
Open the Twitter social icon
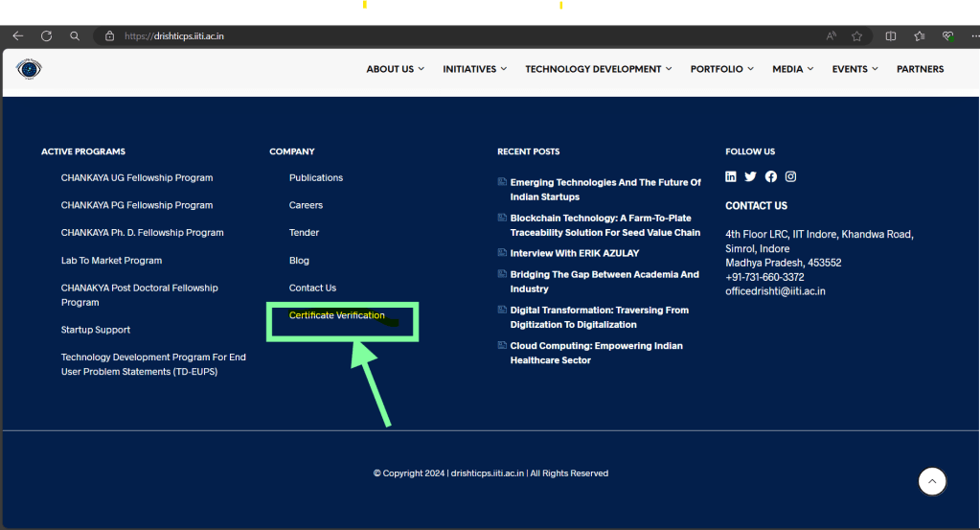pos(750,176)
